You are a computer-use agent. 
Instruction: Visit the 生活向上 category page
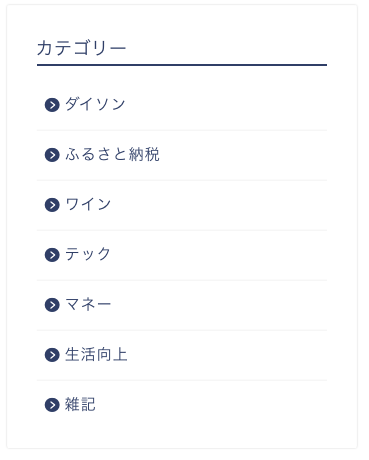pos(96,354)
